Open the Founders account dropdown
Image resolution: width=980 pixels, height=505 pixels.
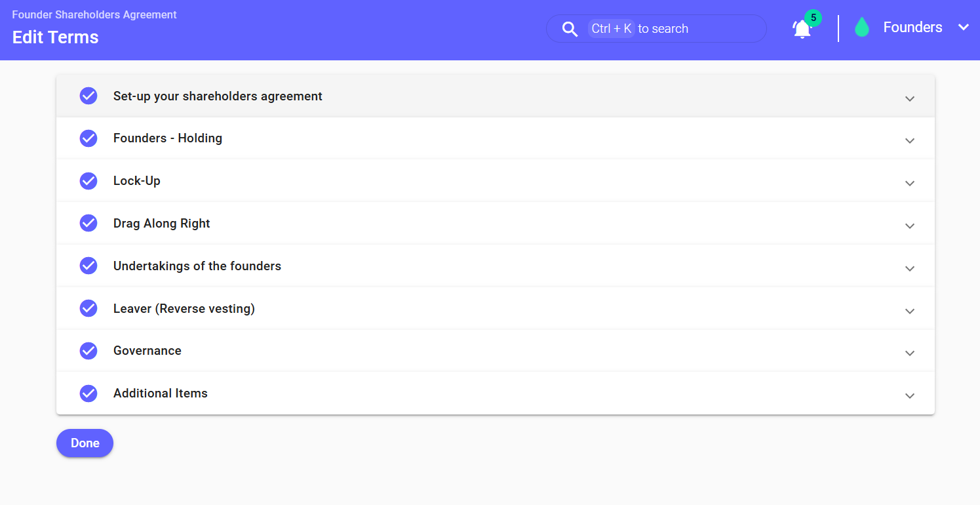(x=963, y=28)
